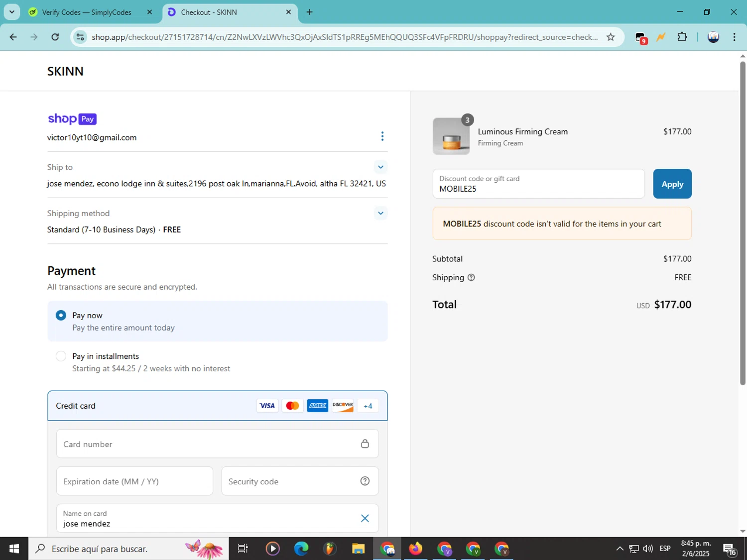Open Task View in the taskbar

click(x=243, y=549)
